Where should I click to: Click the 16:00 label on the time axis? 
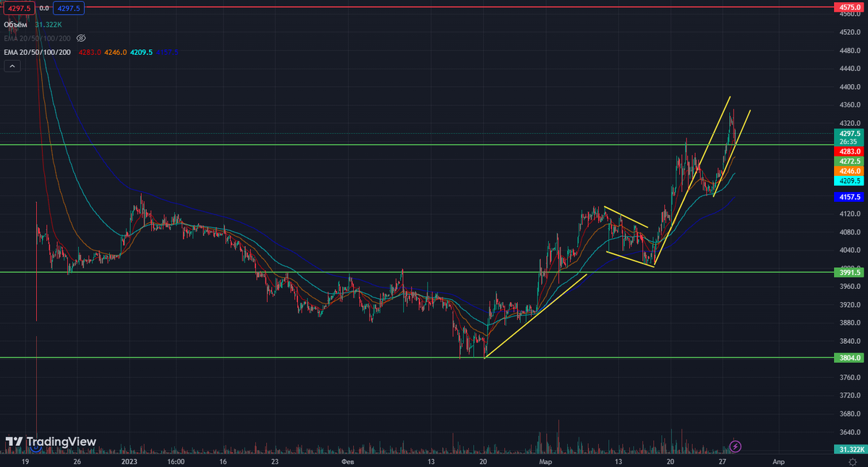point(175,460)
